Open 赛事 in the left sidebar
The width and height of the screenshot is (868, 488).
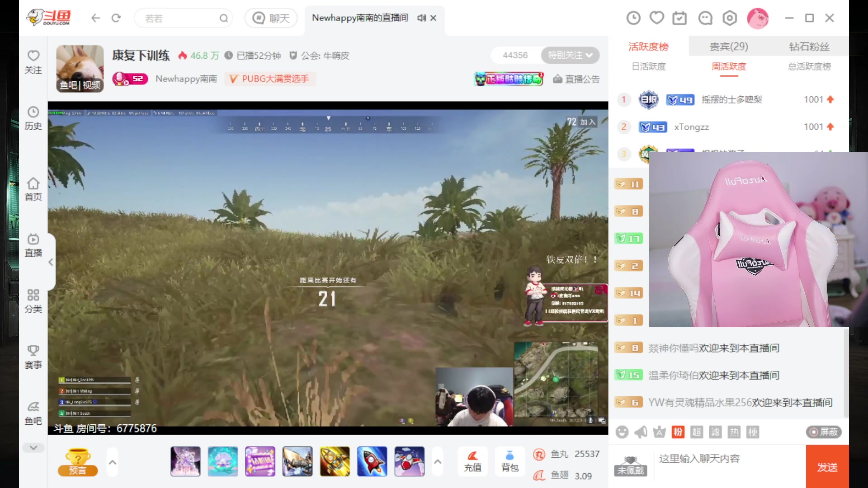[x=33, y=357]
